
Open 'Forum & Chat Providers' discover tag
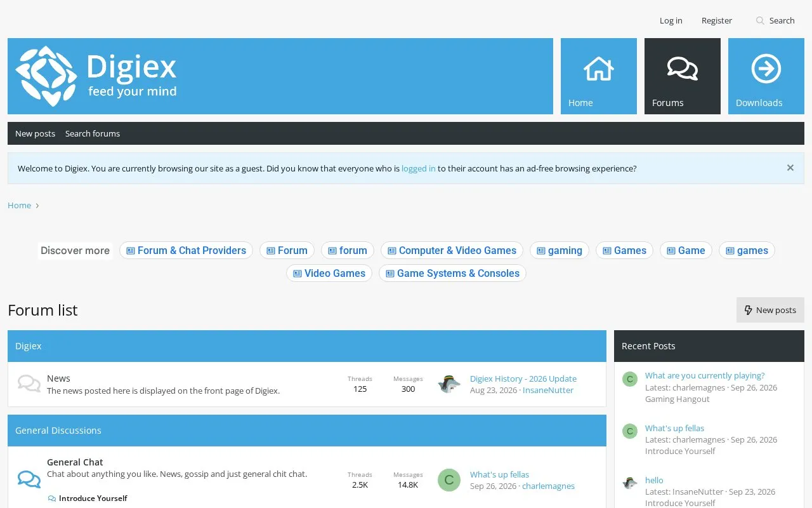pos(186,250)
